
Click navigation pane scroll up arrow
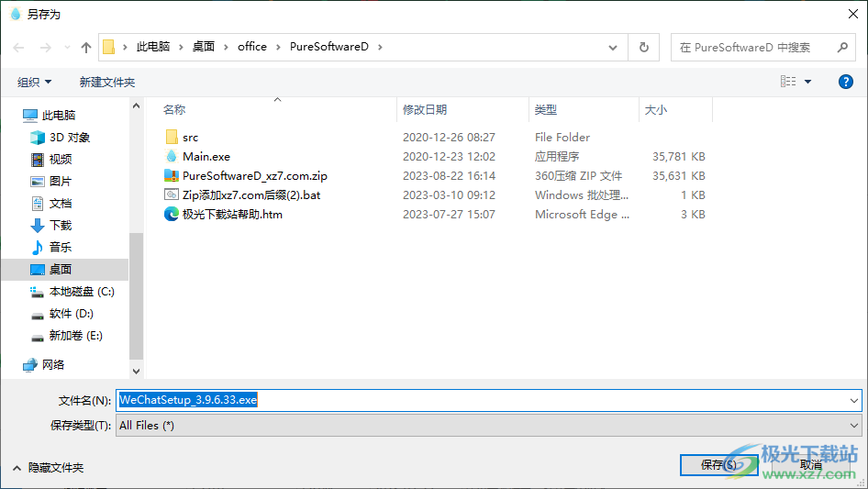point(136,106)
